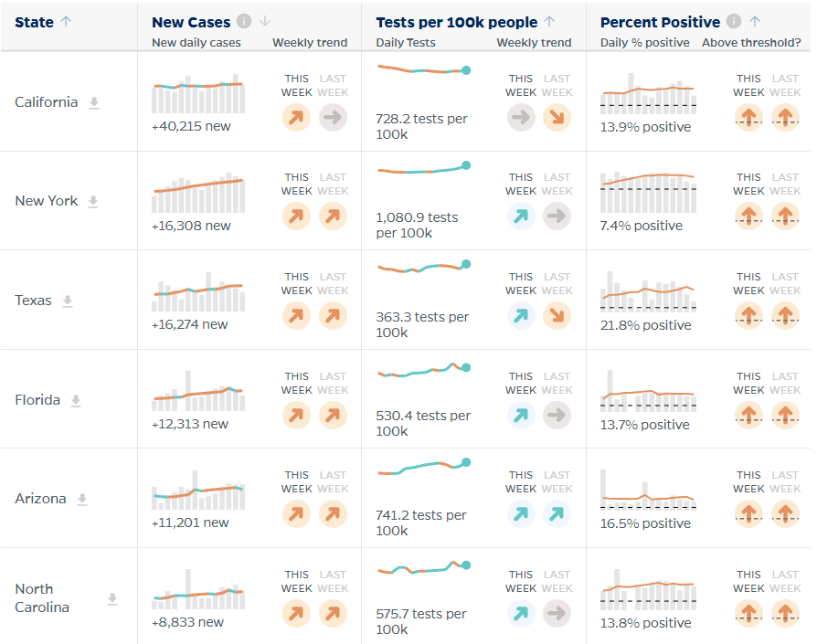Select the New Cases column header
Screen dimensions: 817x644
click(191, 23)
